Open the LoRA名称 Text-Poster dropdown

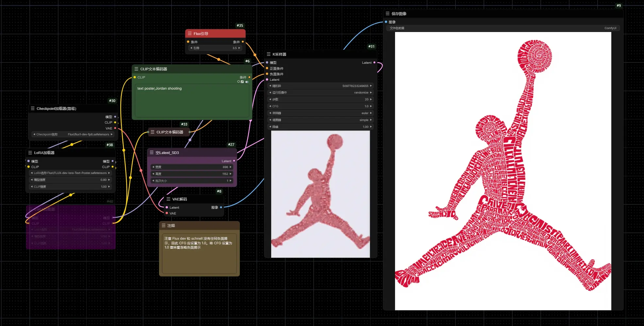tap(70, 173)
